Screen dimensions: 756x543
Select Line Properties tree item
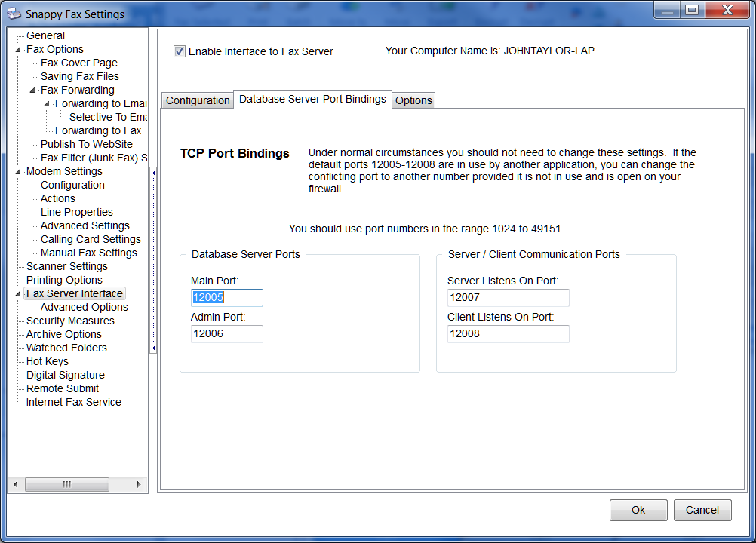(x=77, y=212)
